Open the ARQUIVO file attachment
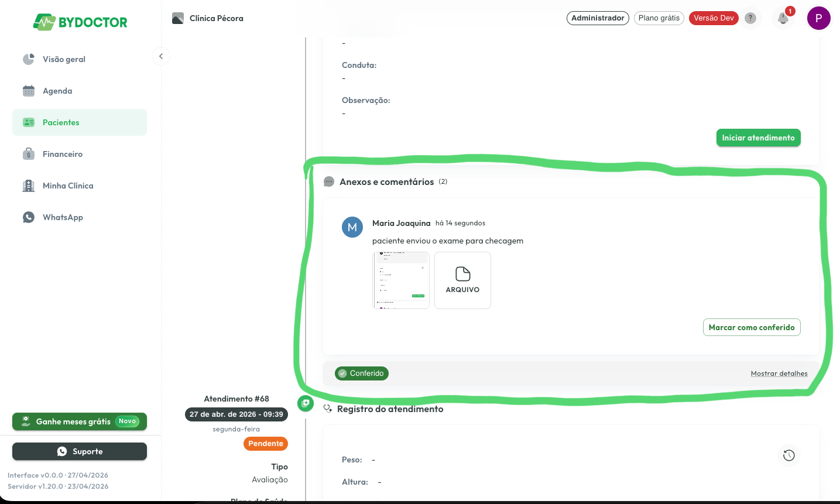The width and height of the screenshot is (840, 504). (x=462, y=280)
